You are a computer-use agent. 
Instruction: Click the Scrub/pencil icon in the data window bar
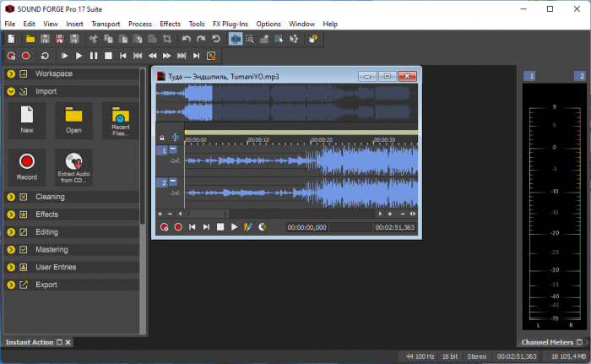pyautogui.click(x=248, y=227)
